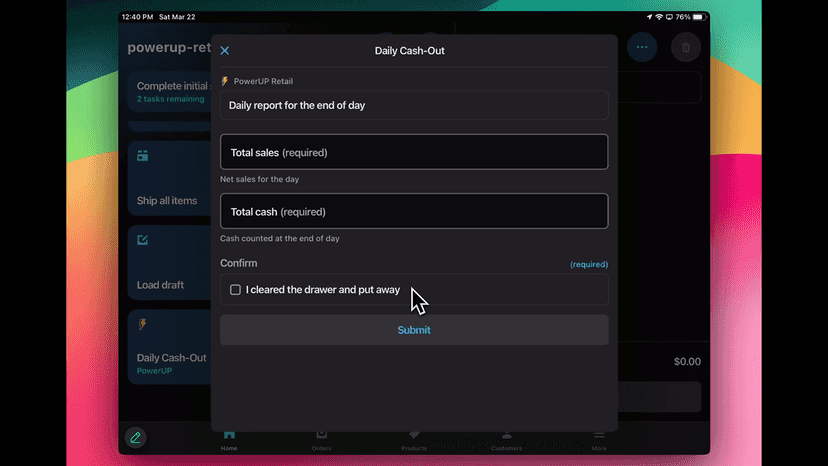Image resolution: width=828 pixels, height=466 pixels.
Task: Switch to the Orders tab
Action: point(322,440)
